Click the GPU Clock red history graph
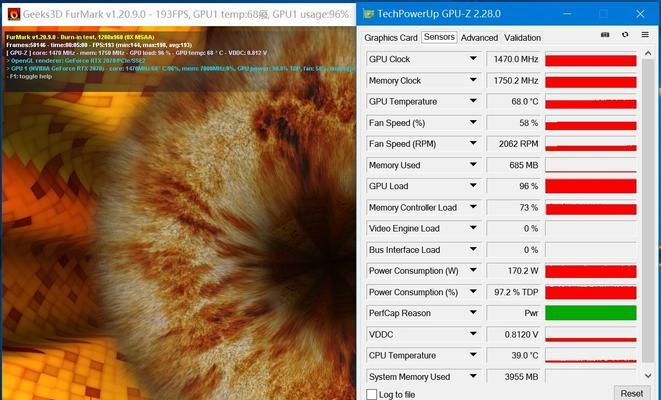Screen dimensions: 661x400 coord(591,59)
